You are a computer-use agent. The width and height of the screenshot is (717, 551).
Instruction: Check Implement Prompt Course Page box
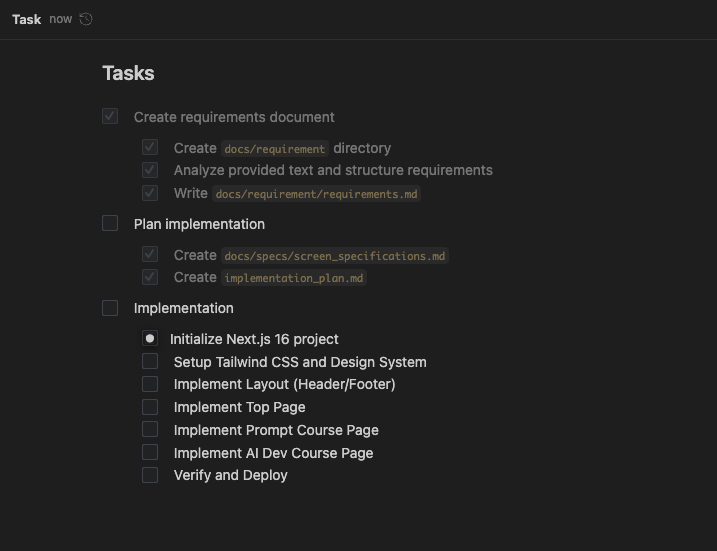pyautogui.click(x=150, y=429)
